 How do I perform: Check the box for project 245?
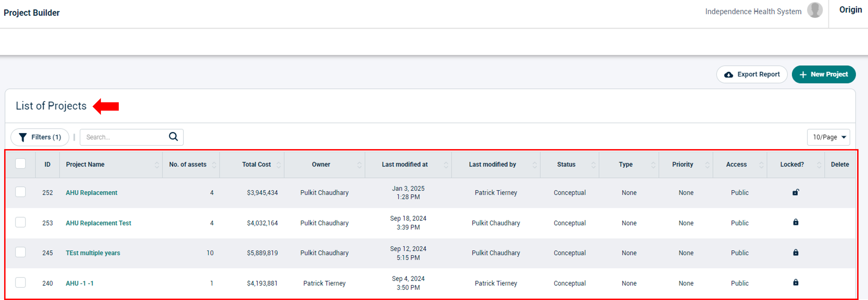click(x=21, y=252)
